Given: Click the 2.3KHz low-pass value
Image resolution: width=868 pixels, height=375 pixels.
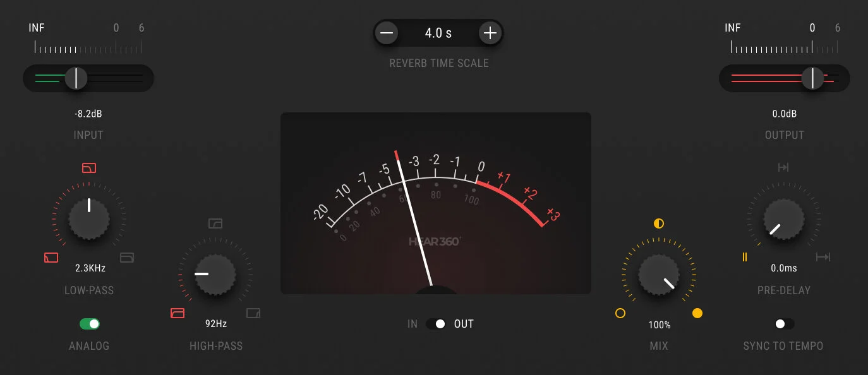Looking at the screenshot, I should click(90, 268).
